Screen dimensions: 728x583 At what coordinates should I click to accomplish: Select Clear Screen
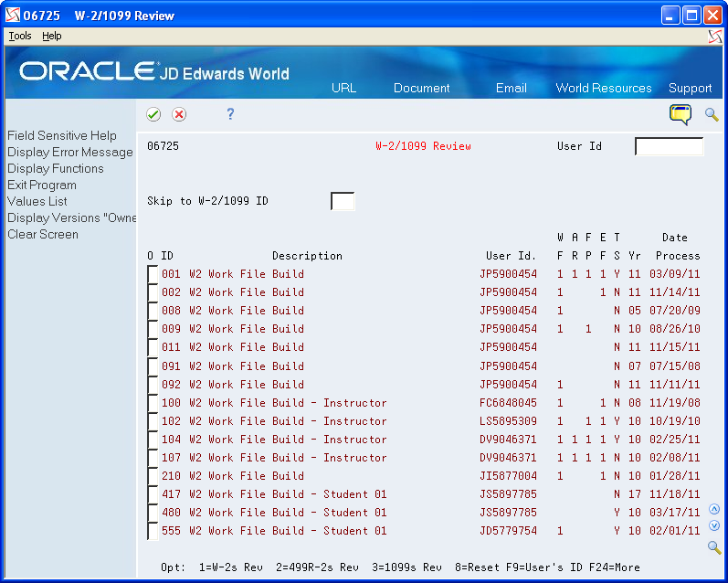coord(43,234)
